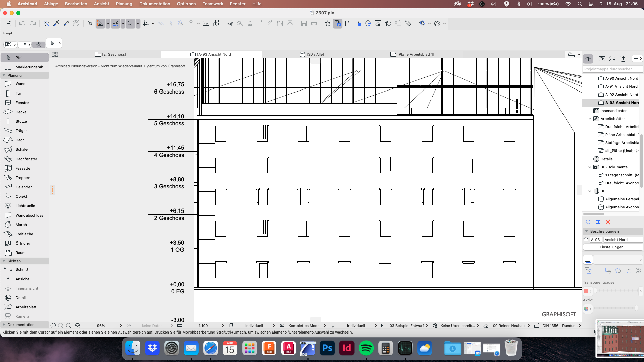Select the Schnitt tool under Sichten
The height and width of the screenshot is (362, 644).
25,269
